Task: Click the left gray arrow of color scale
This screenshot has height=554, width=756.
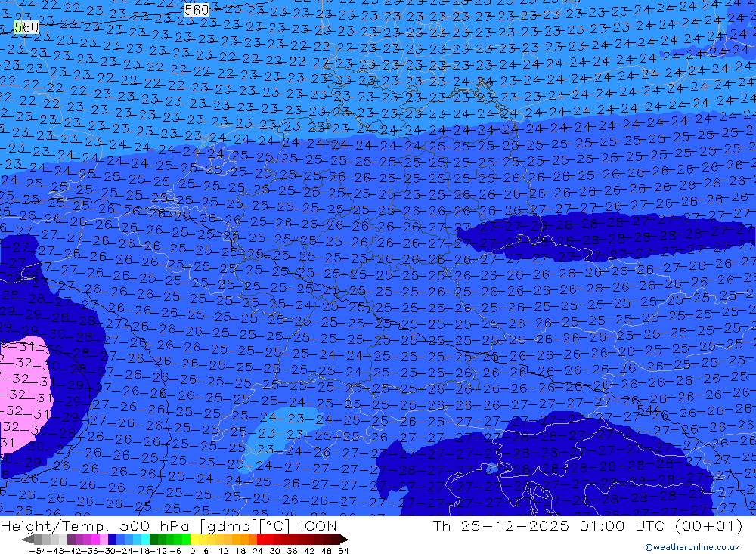Action: click(27, 539)
